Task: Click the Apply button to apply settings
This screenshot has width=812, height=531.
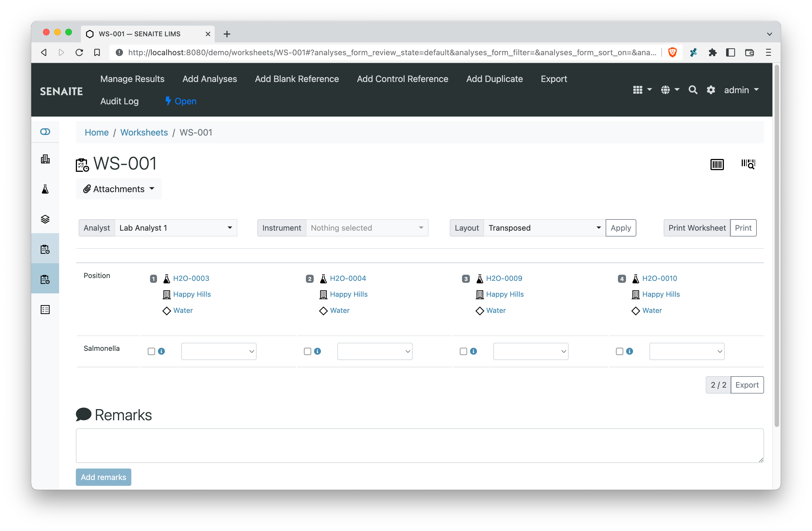Action: point(620,228)
